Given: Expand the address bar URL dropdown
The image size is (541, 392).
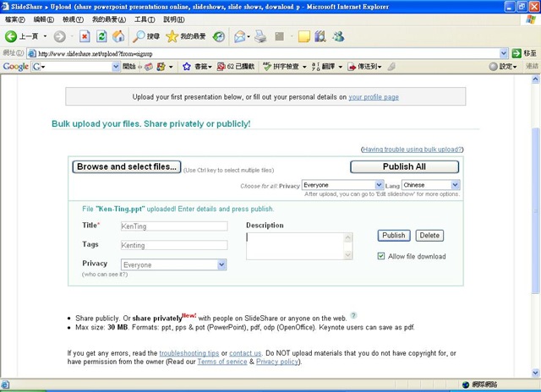Looking at the screenshot, I should coord(504,53).
